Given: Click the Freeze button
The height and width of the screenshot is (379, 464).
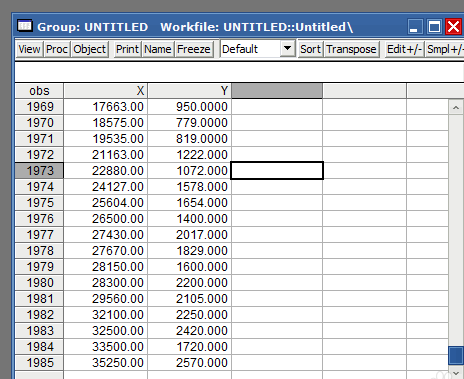Looking at the screenshot, I should [x=194, y=49].
